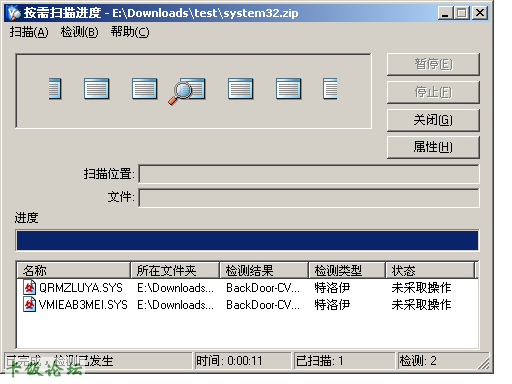This screenshot has height=384, width=512.
Task: Click 未采取操作 status for VMIEAB3MEI.SYS
Action: point(421,305)
